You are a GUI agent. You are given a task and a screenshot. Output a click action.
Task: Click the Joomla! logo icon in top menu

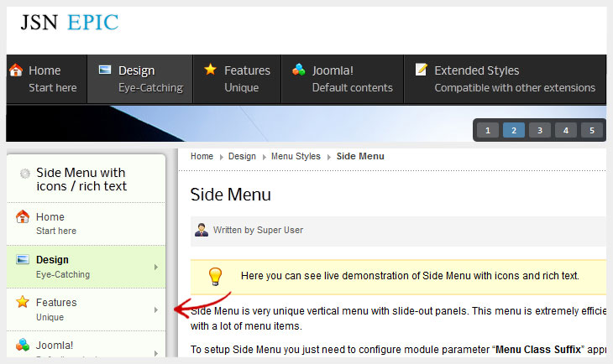click(x=299, y=70)
